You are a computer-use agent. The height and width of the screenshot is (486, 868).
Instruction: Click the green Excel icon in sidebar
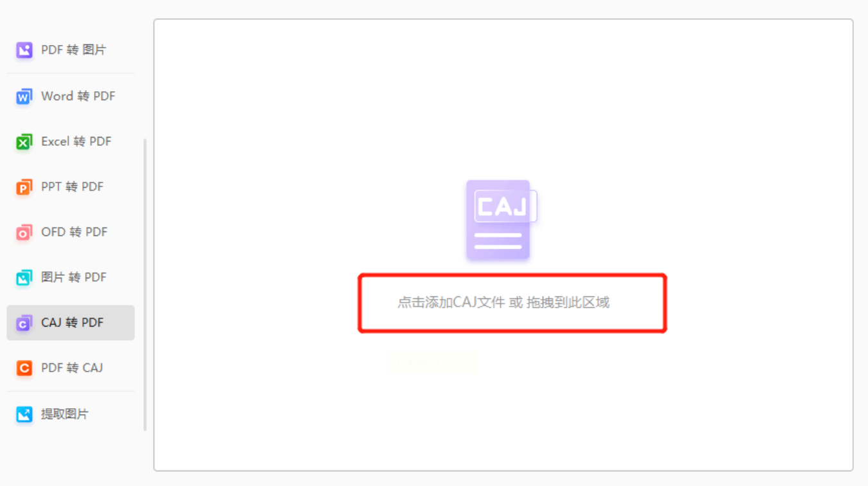pyautogui.click(x=24, y=141)
